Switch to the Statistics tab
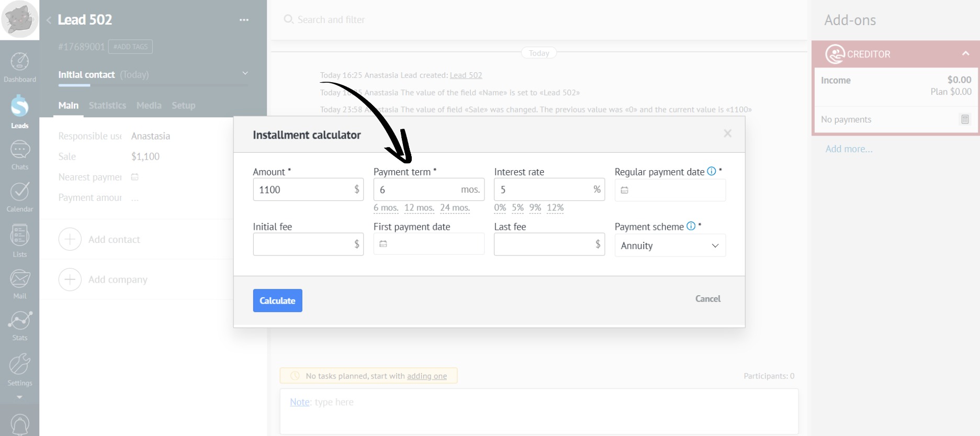The height and width of the screenshot is (436, 980). click(107, 105)
